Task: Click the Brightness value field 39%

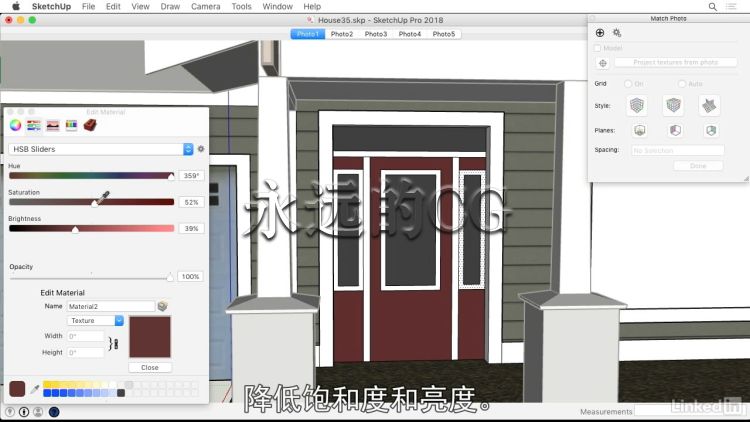Action: [x=191, y=228]
